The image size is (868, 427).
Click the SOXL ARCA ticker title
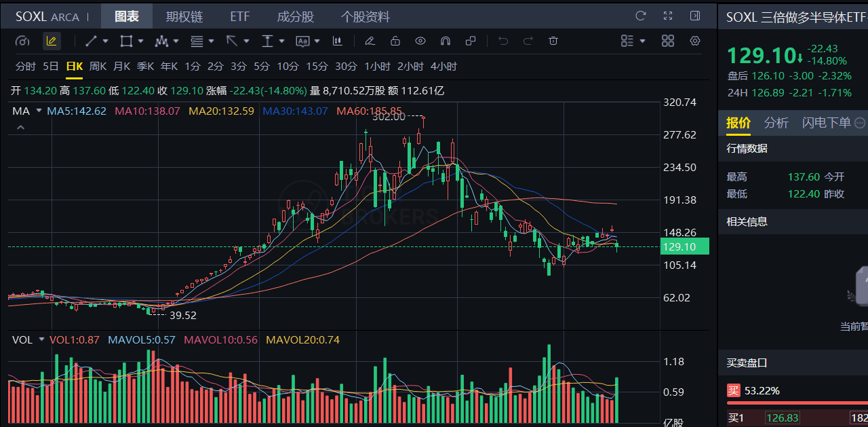click(47, 16)
